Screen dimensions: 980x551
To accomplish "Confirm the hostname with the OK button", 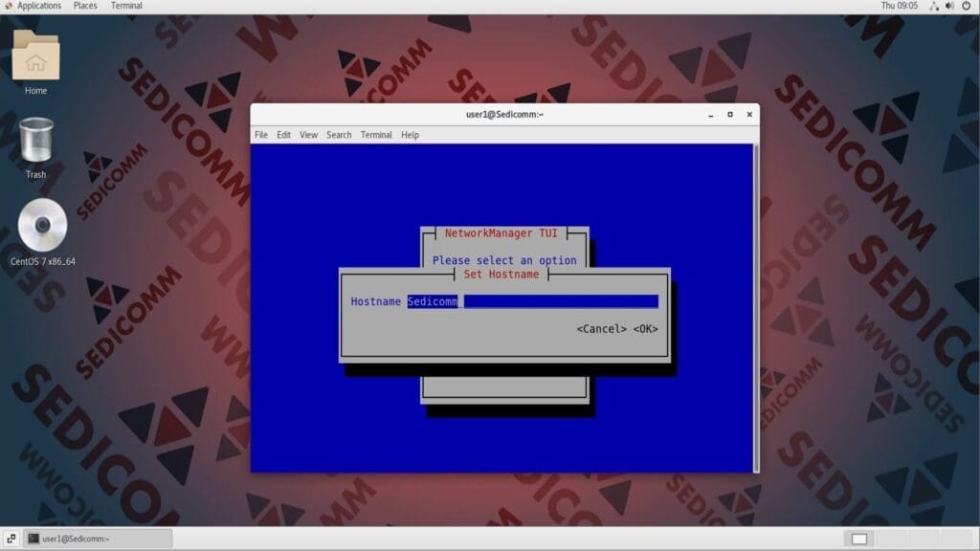I will tap(647, 326).
